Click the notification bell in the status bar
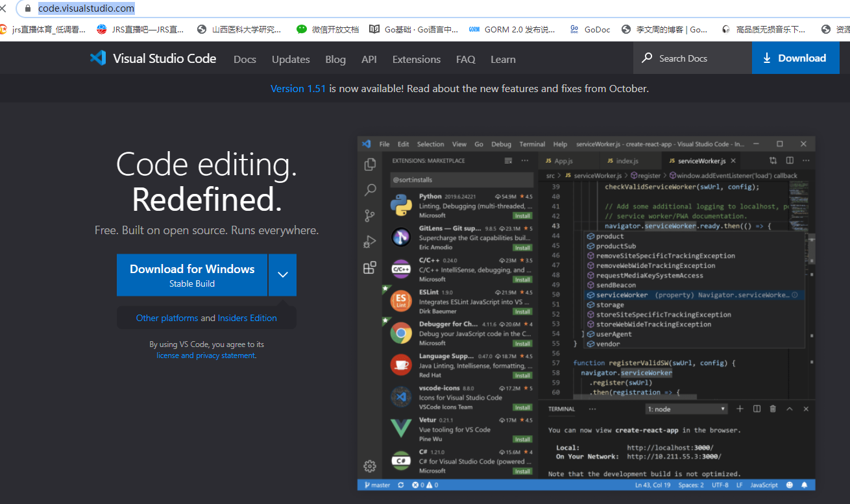 click(805, 485)
